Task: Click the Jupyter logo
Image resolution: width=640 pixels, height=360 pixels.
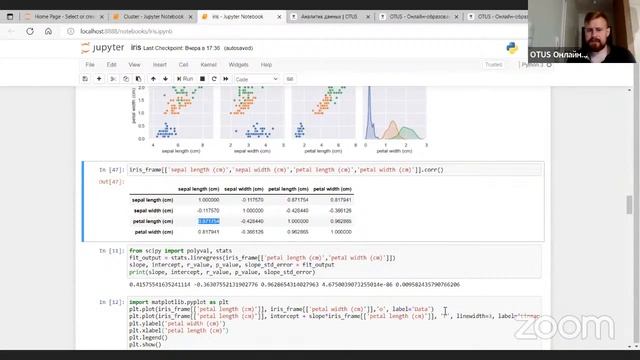Action: pyautogui.click(x=102, y=48)
